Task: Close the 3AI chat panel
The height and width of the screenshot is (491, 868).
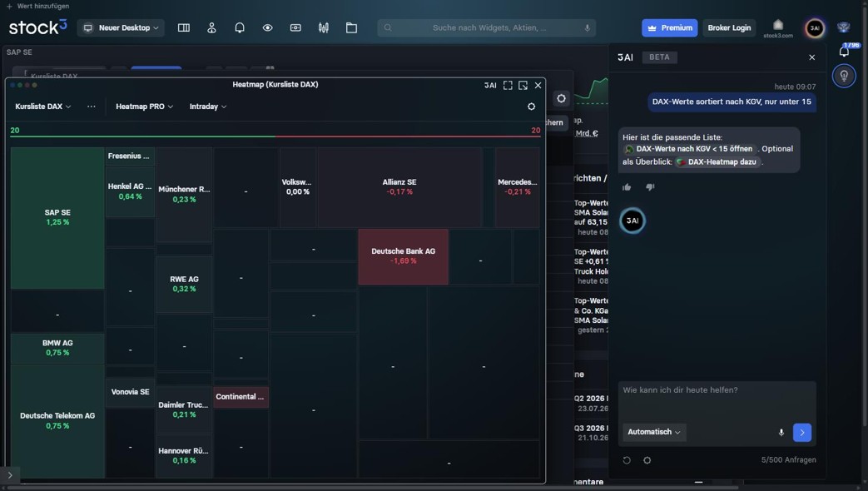Action: click(812, 57)
